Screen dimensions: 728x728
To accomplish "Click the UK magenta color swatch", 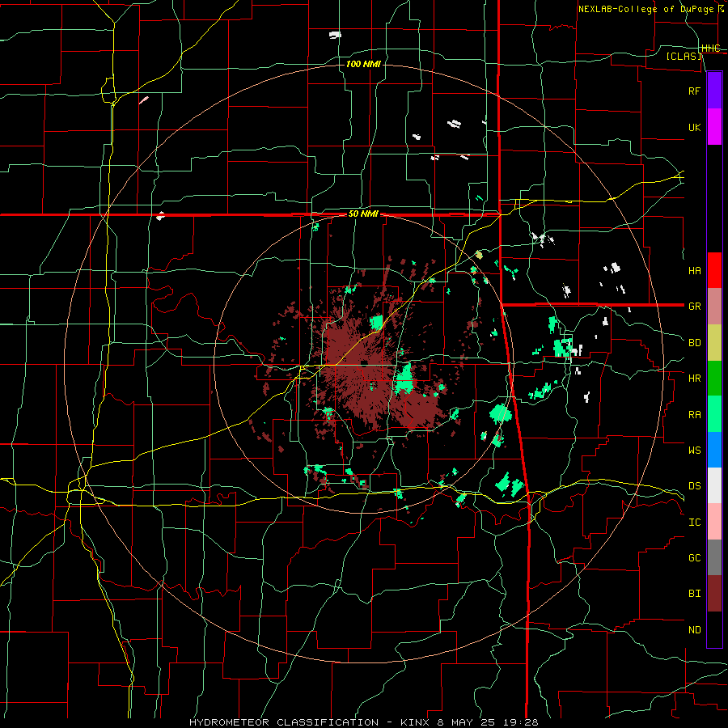I will pyautogui.click(x=714, y=127).
